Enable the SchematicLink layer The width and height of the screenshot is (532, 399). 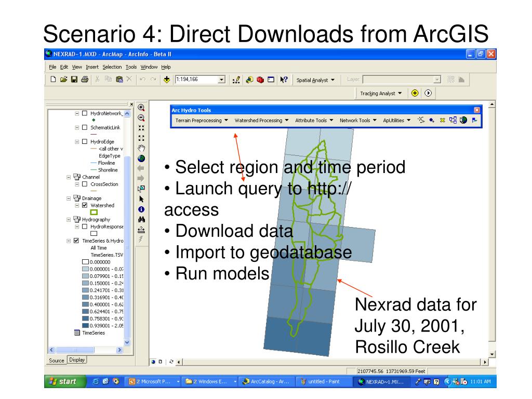[x=85, y=128]
